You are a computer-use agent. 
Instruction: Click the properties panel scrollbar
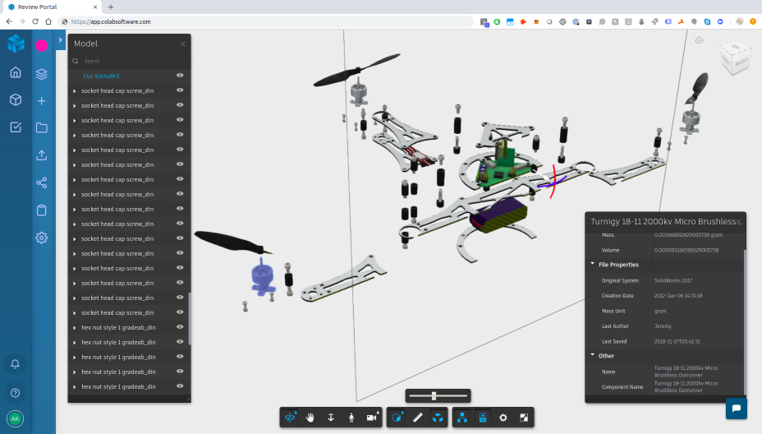745,321
